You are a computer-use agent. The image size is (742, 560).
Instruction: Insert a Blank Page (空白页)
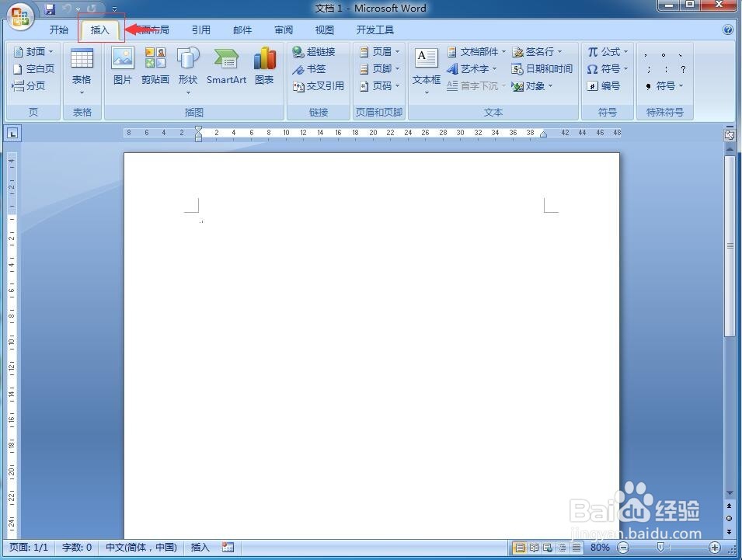(x=34, y=68)
